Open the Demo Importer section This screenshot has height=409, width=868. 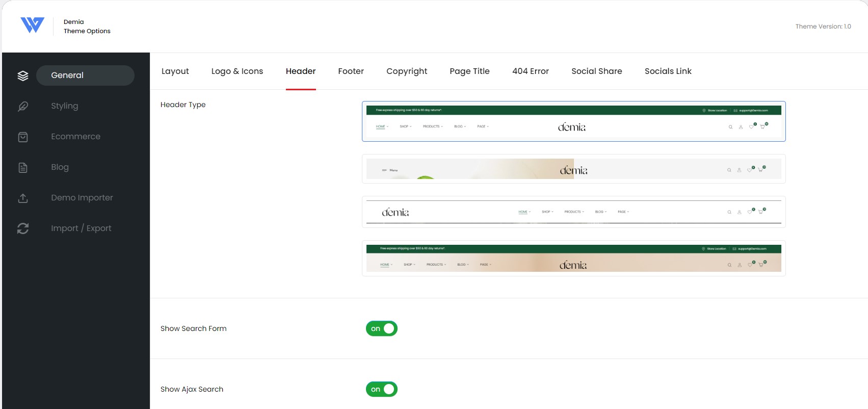coord(82,198)
